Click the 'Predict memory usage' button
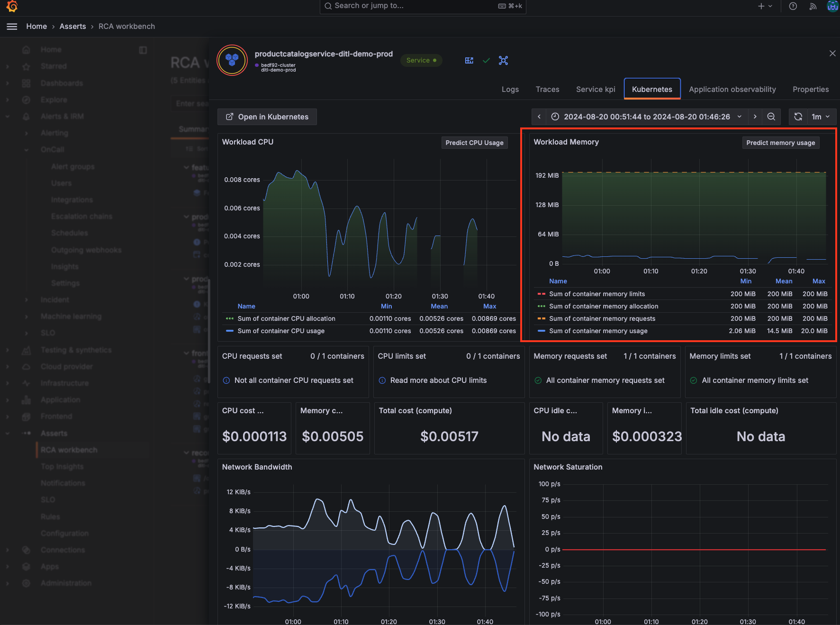Image resolution: width=840 pixels, height=625 pixels. point(780,142)
